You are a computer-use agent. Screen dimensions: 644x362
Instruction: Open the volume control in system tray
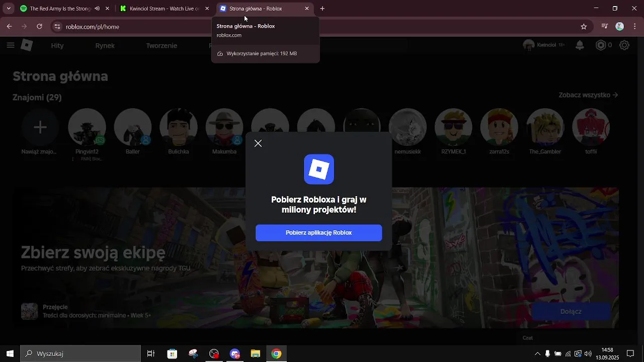tap(588, 353)
